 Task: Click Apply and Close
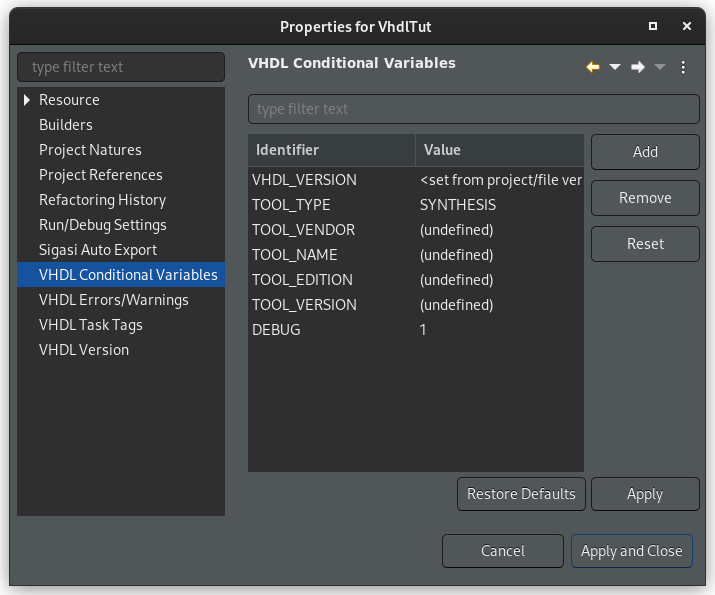coord(631,551)
